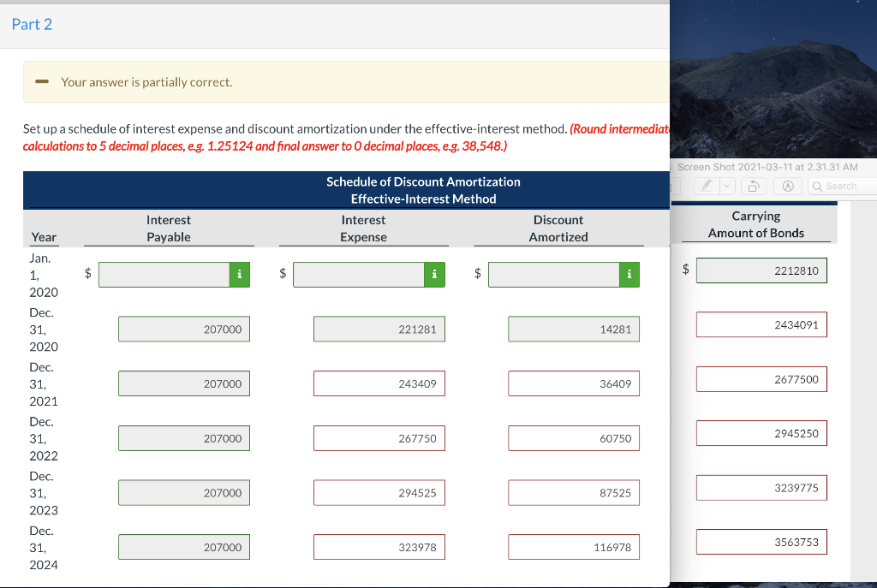
Task: Select highlight pen tool in Preview toolbar
Action: (707, 186)
